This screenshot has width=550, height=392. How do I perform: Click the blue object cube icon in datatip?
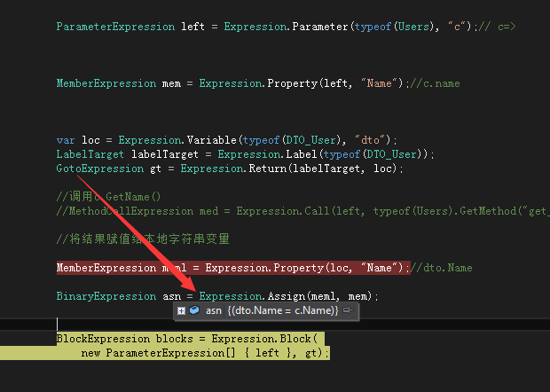point(194,310)
